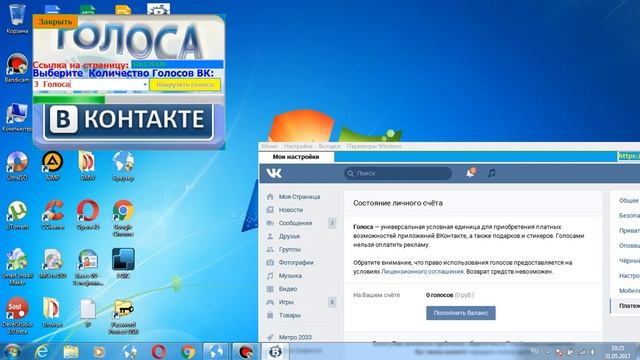This screenshot has width=640, height=360.
Task: Expand the Голоса quantity dropdown arrow
Action: pyautogui.click(x=145, y=84)
